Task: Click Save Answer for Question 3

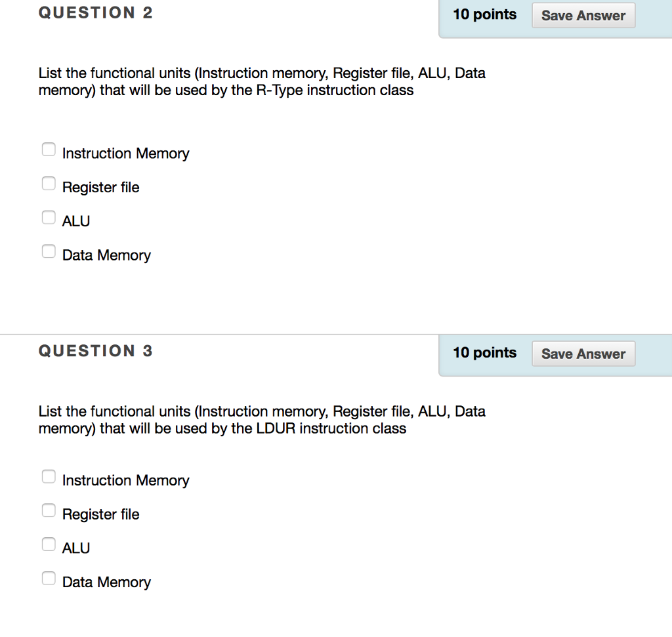Action: 583,354
